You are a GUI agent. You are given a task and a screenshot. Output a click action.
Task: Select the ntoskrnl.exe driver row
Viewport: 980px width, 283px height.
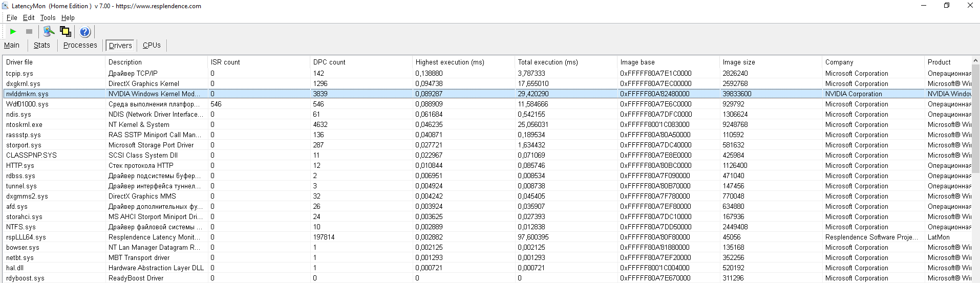click(24, 124)
